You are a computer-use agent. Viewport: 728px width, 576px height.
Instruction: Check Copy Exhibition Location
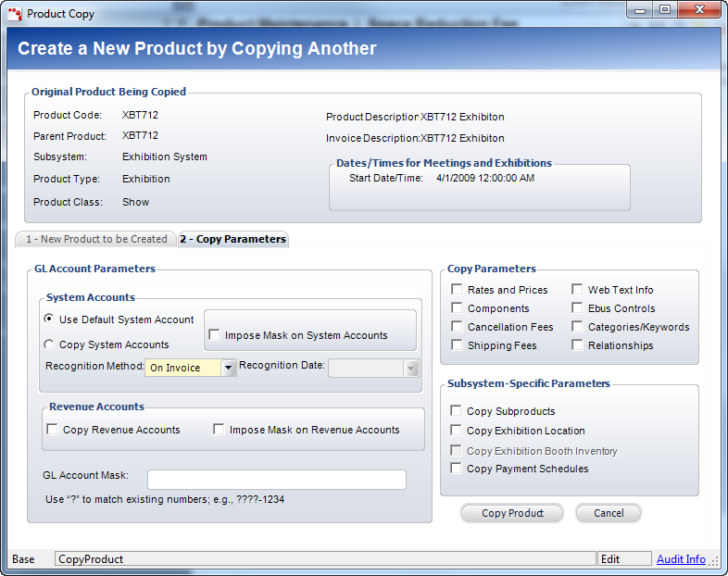click(456, 431)
